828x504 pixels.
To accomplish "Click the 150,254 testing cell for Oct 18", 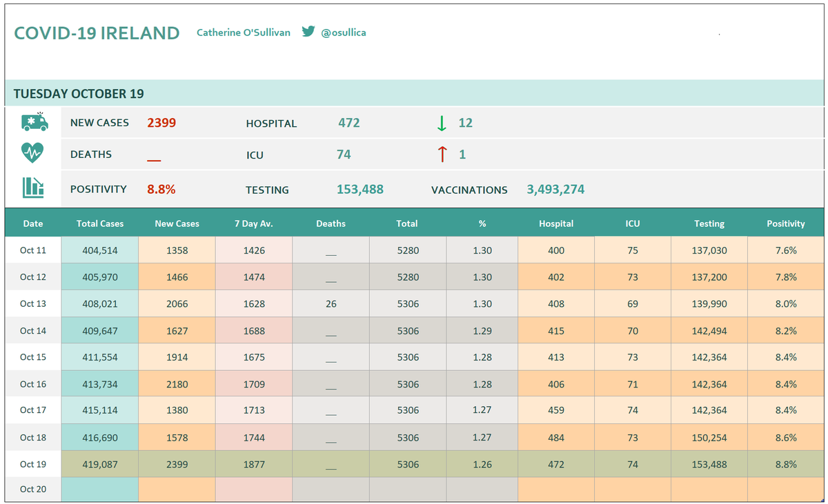I will point(709,437).
